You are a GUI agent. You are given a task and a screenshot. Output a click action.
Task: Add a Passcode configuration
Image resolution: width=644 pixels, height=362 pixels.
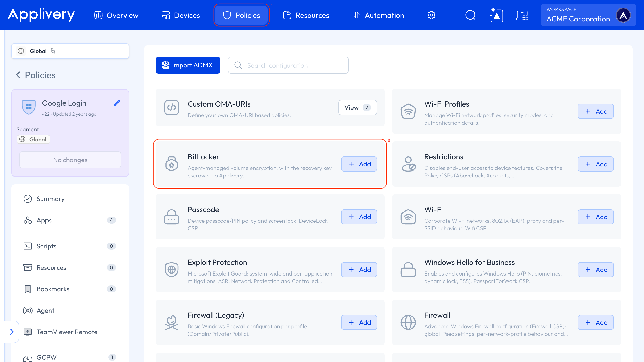359,217
